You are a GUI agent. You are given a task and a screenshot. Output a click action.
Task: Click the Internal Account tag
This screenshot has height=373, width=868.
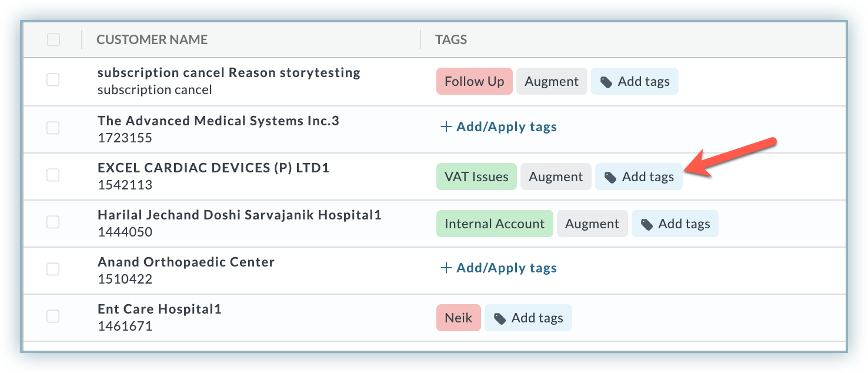click(x=495, y=224)
